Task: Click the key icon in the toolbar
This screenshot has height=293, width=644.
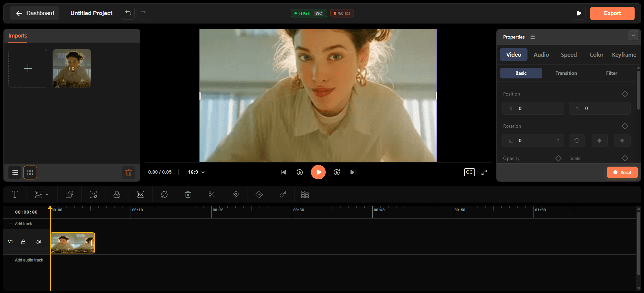Action: (283, 194)
